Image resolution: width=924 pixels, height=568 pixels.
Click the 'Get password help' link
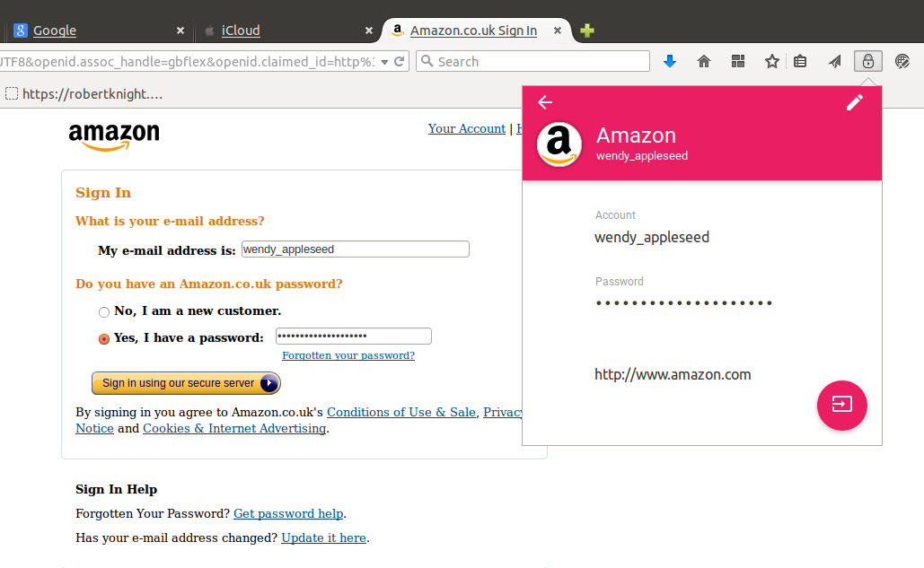289,513
